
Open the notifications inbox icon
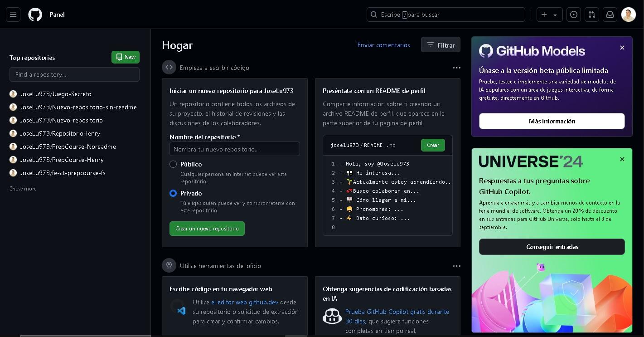pos(610,15)
